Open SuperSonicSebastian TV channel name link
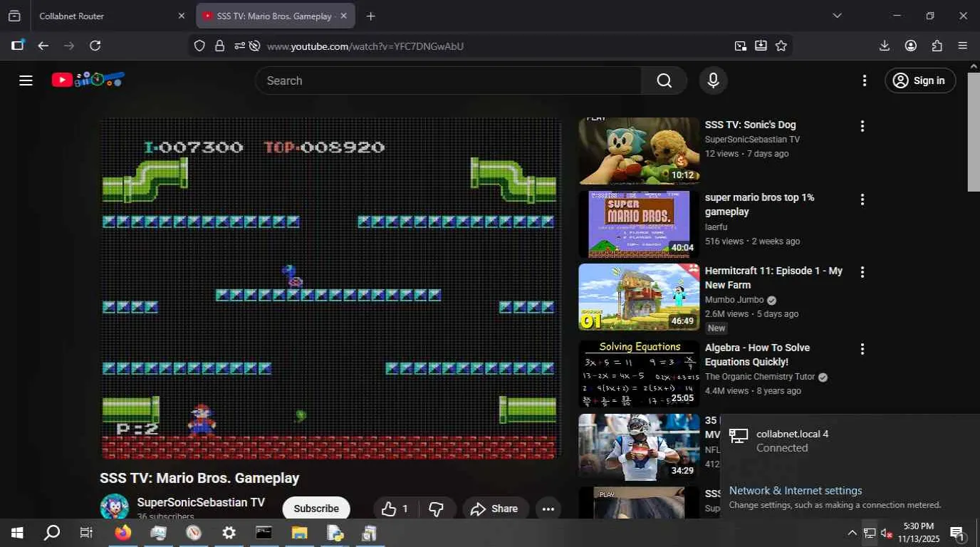This screenshot has width=980, height=547. click(201, 502)
